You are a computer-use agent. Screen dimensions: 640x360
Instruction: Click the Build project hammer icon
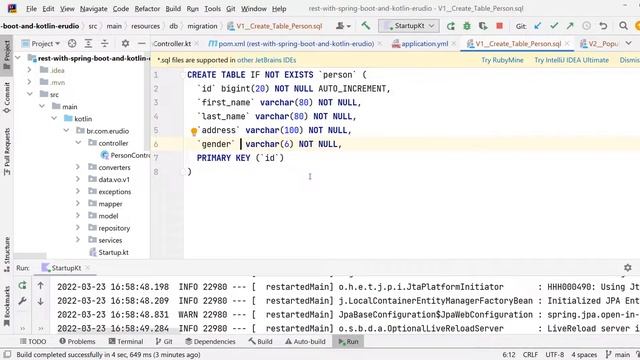(x=366, y=26)
